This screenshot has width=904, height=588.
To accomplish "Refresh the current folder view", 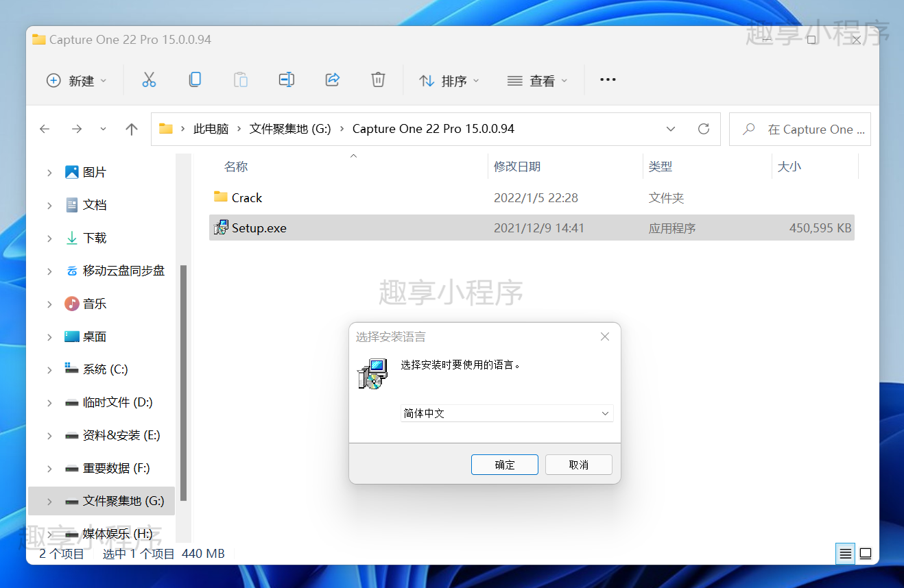I will click(x=703, y=129).
